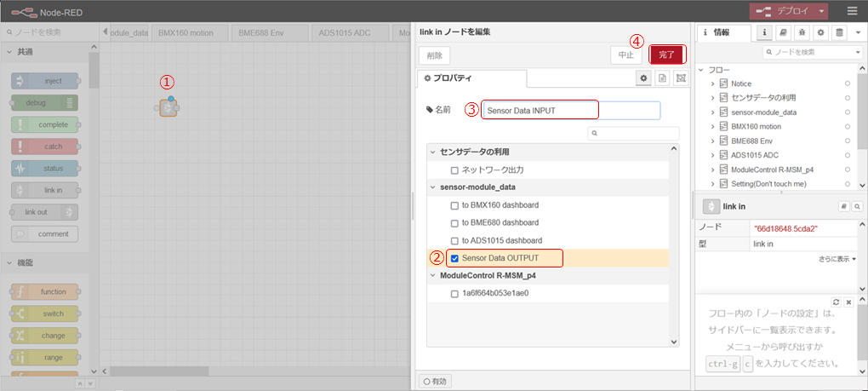Open node description document icon in editor
The image size is (868, 391).
[662, 78]
